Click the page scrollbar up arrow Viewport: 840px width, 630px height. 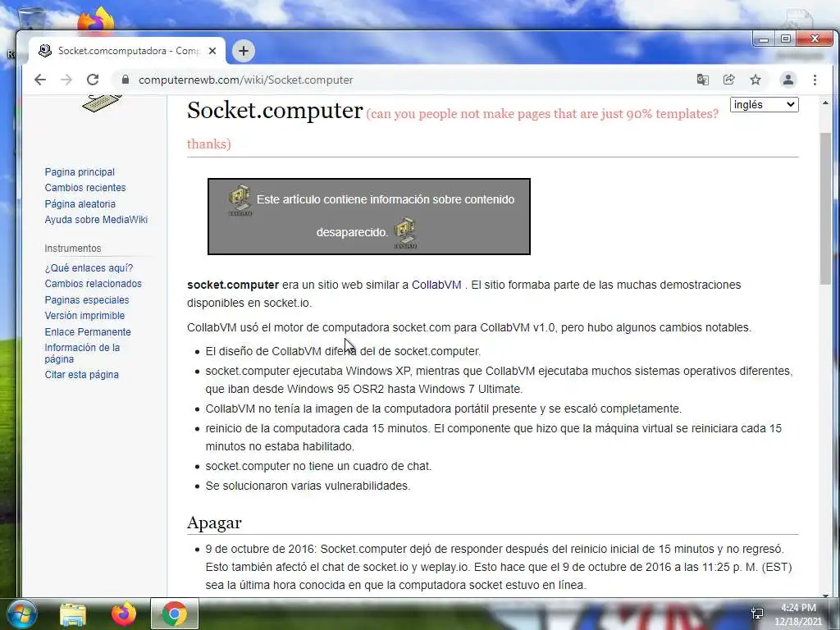click(x=825, y=102)
